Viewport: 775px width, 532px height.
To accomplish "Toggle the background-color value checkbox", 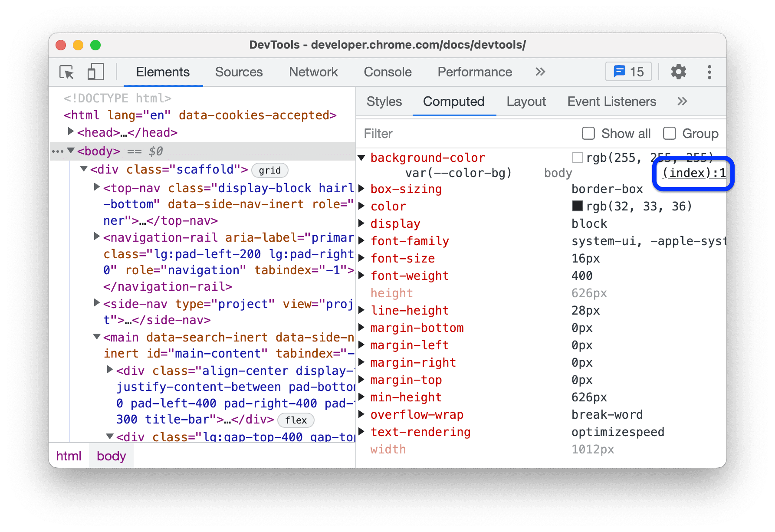I will click(x=578, y=158).
